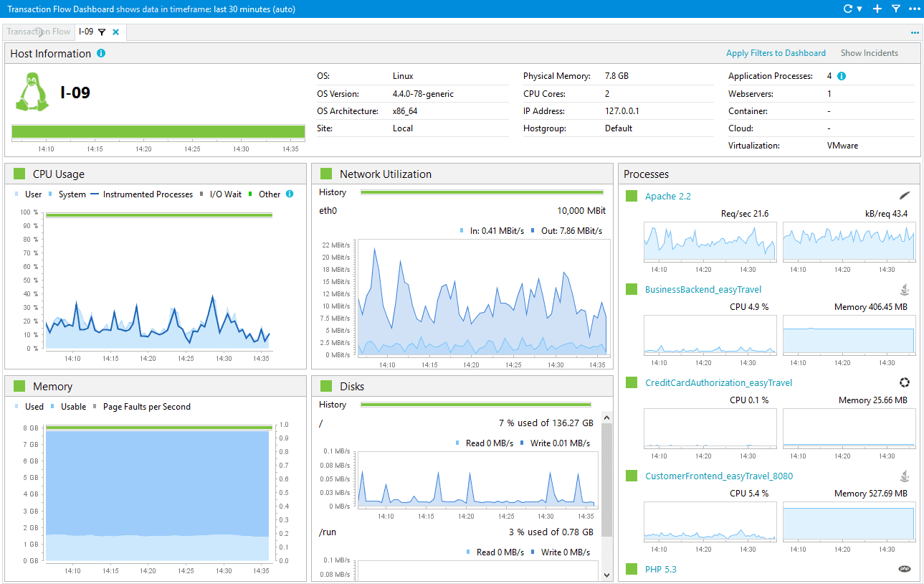The width and height of the screenshot is (924, 584).
Task: Click the Out: 7.86 MBit/s legend entry
Action: [566, 231]
